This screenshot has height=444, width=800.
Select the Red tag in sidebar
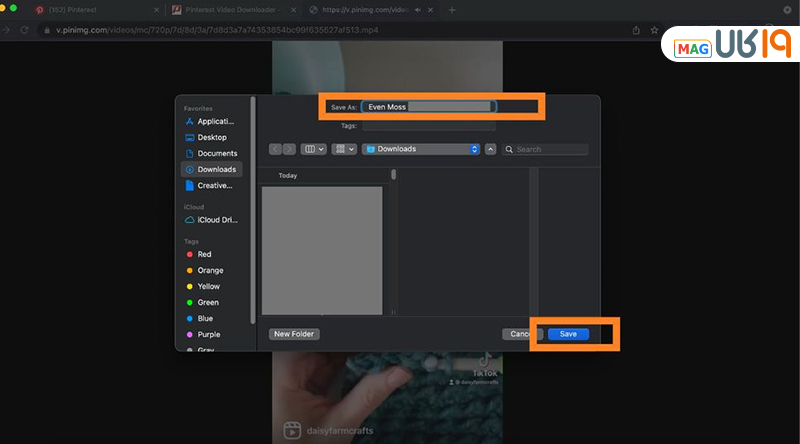(x=204, y=254)
